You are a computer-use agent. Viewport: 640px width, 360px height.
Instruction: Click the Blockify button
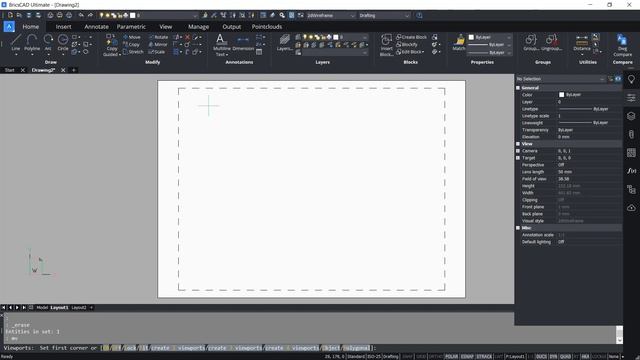(407, 44)
